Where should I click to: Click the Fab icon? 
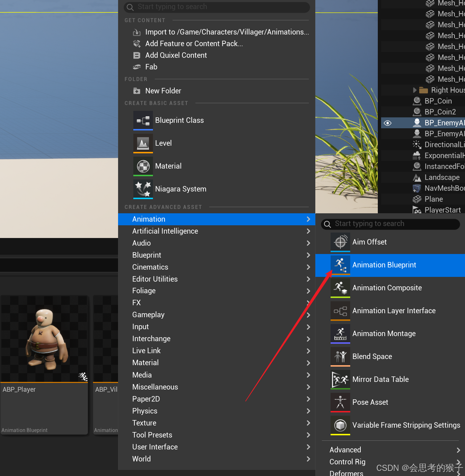point(137,67)
